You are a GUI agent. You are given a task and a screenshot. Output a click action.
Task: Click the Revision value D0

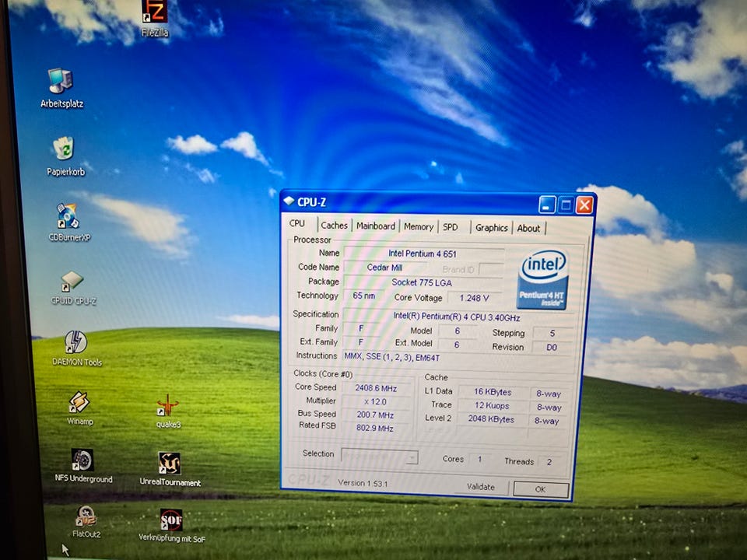pyautogui.click(x=551, y=347)
